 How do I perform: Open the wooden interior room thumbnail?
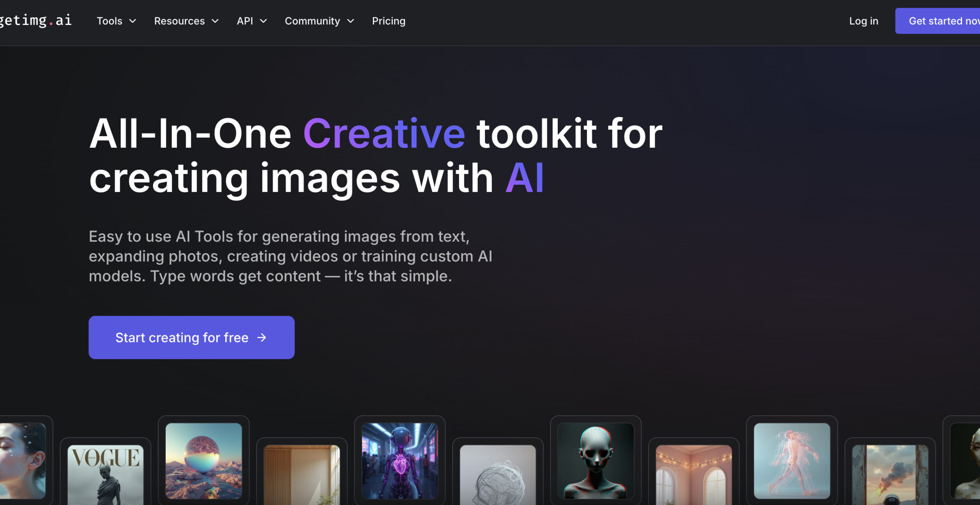click(x=302, y=474)
